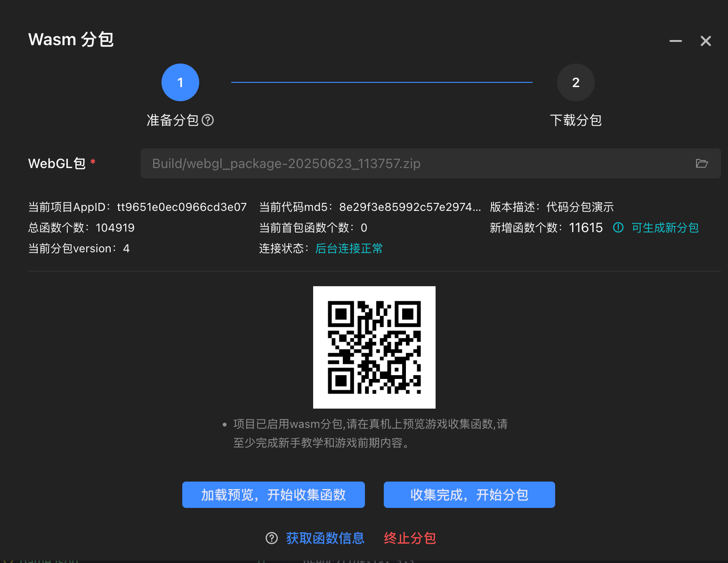Click AppID value tt9651e0ec0966cd3e07
The image size is (728, 563).
[x=182, y=207]
